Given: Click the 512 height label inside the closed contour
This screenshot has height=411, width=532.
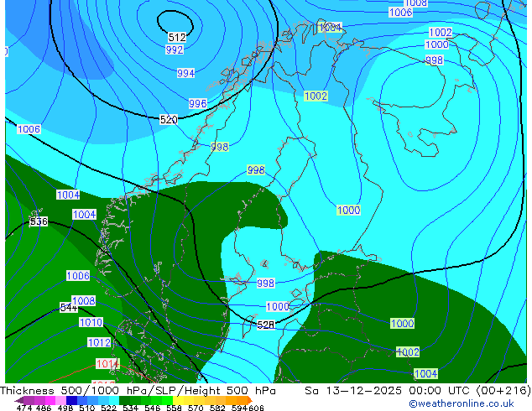Looking at the screenshot, I should pos(177,37).
